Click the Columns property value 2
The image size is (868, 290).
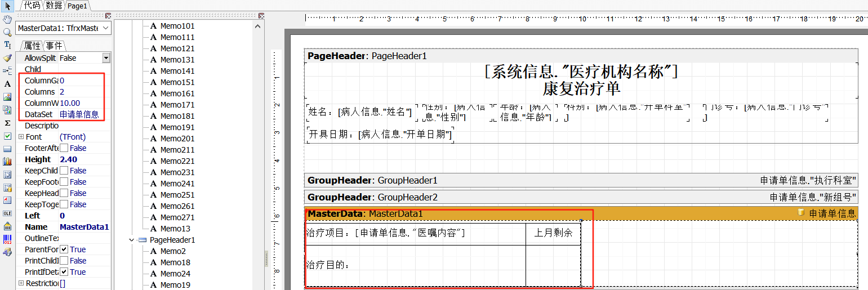pyautogui.click(x=84, y=92)
